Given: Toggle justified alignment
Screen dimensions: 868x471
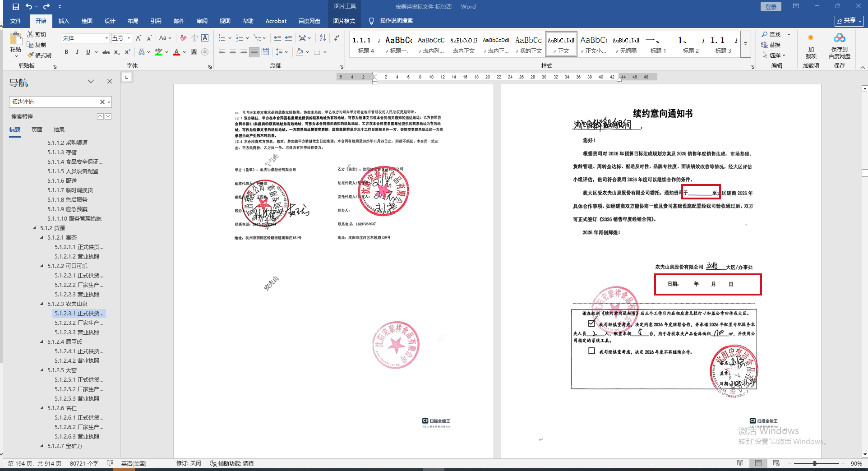Looking at the screenshot, I should tap(254, 52).
